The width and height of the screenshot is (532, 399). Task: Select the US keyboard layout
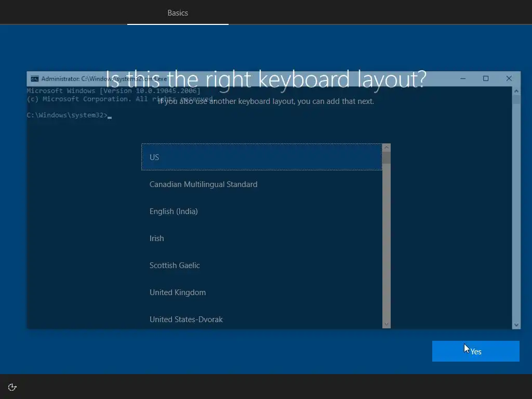pyautogui.click(x=262, y=157)
